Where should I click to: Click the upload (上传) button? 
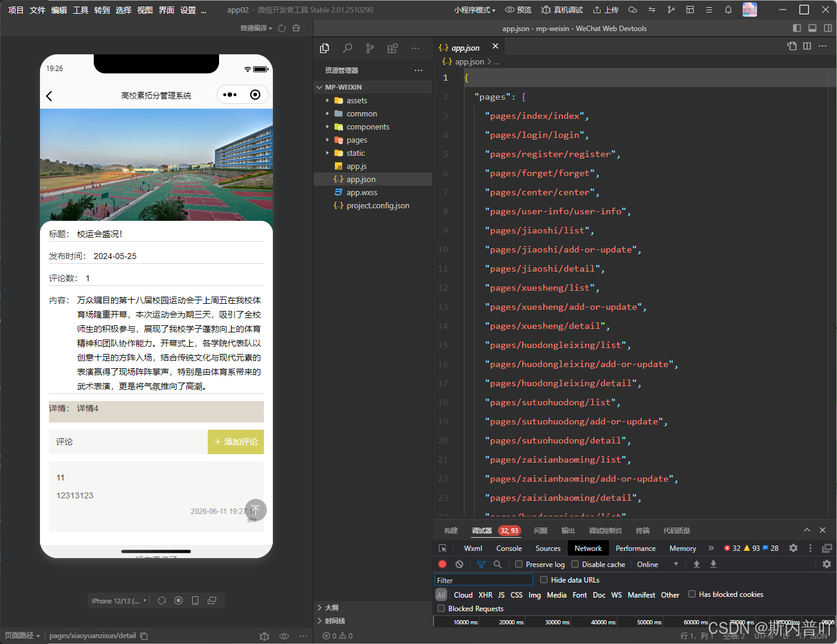(x=605, y=10)
